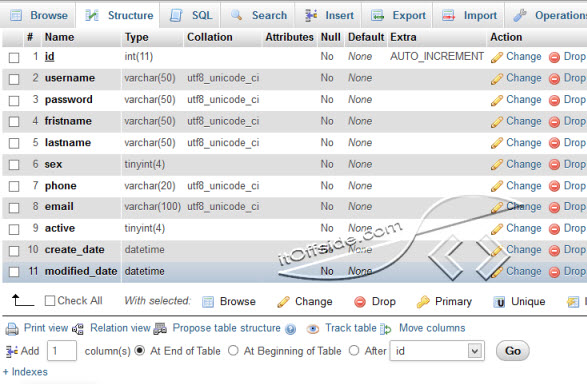Click the pencil icon for password row
587x384 pixels.
click(497, 100)
